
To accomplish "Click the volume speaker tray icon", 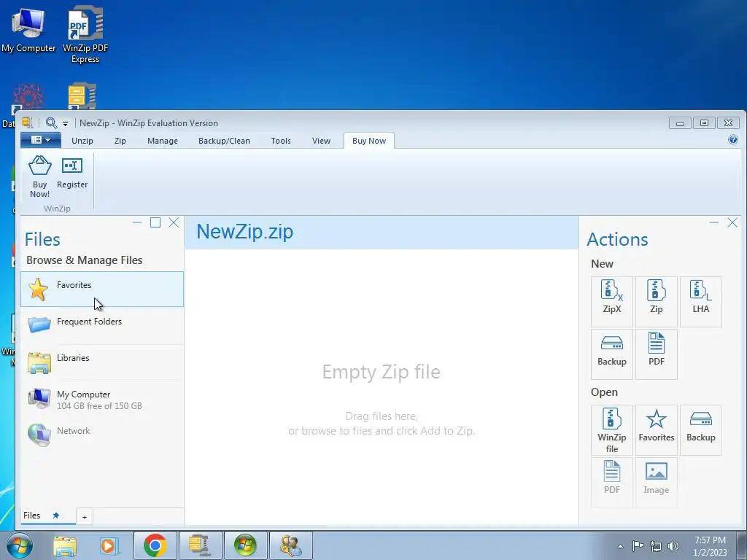I will [673, 545].
